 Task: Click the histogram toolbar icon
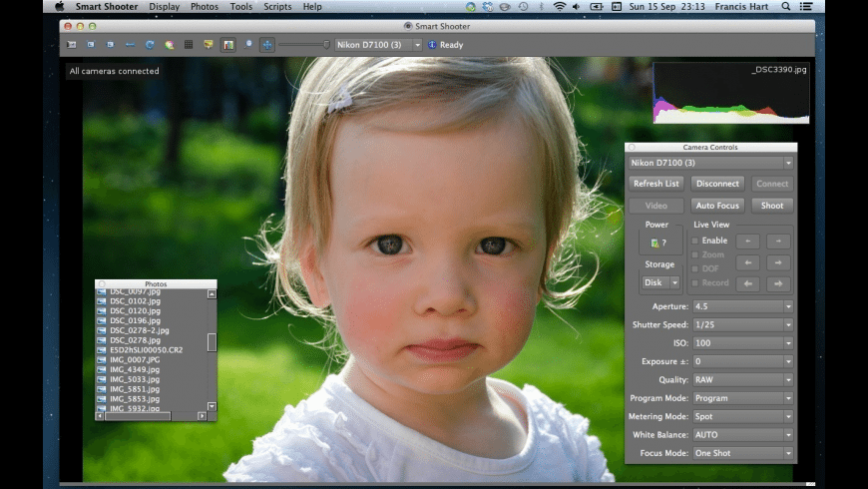point(228,45)
